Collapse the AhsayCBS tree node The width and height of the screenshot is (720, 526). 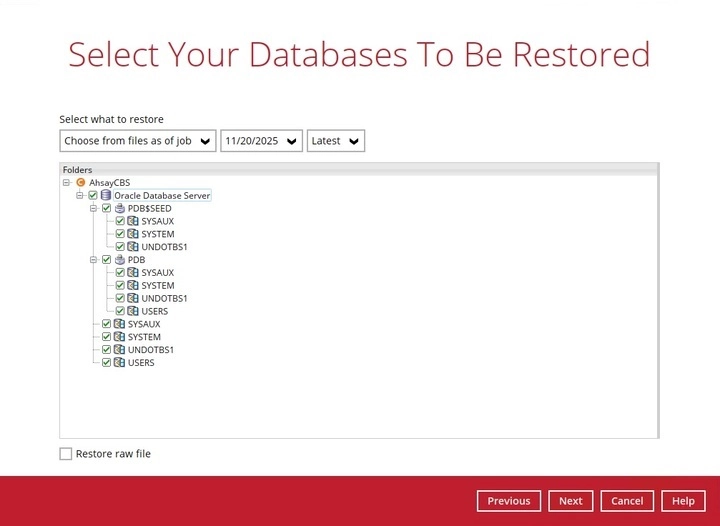click(x=67, y=183)
